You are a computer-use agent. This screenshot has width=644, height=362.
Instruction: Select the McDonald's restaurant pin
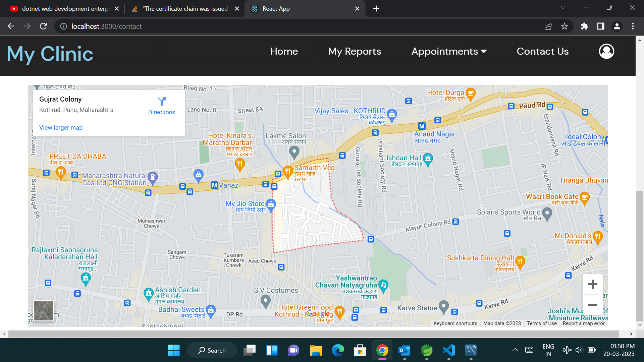[598, 237]
